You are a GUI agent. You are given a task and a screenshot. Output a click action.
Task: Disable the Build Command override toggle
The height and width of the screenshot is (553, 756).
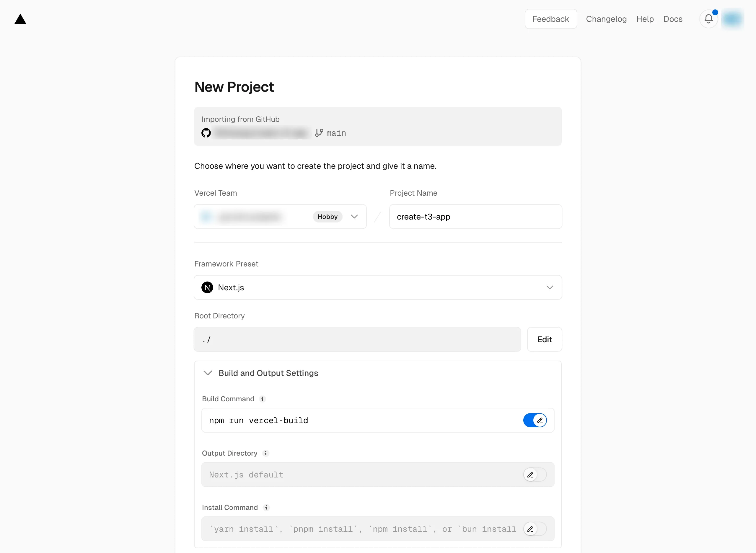(x=535, y=421)
